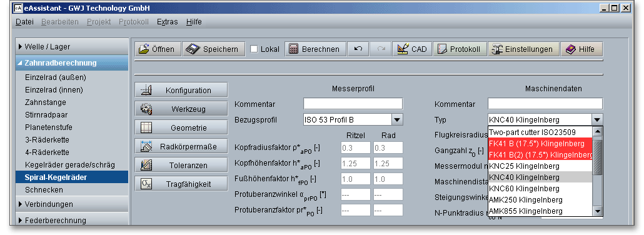Click the undo arrow button
This screenshot has height=235, width=644.
pos(358,49)
